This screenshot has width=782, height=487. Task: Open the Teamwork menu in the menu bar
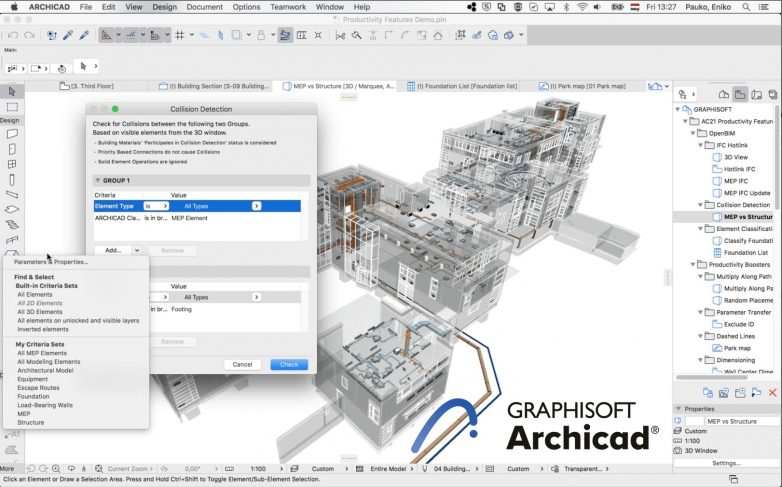pos(288,7)
